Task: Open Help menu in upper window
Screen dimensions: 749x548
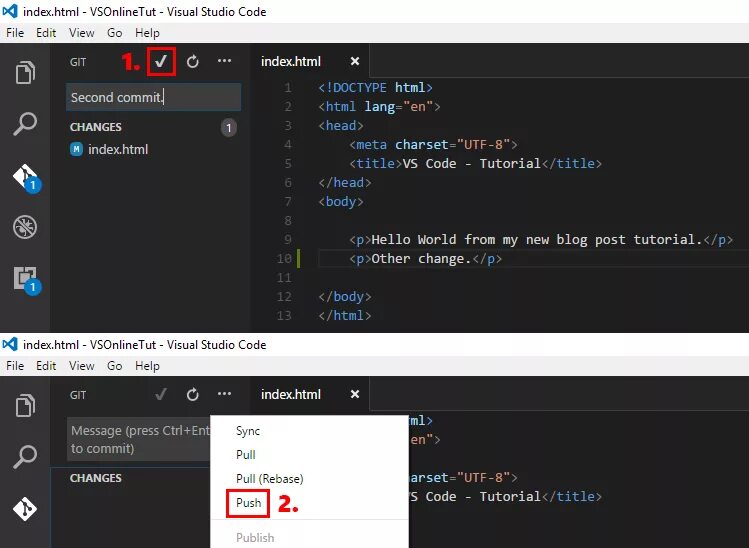Action: click(x=147, y=33)
